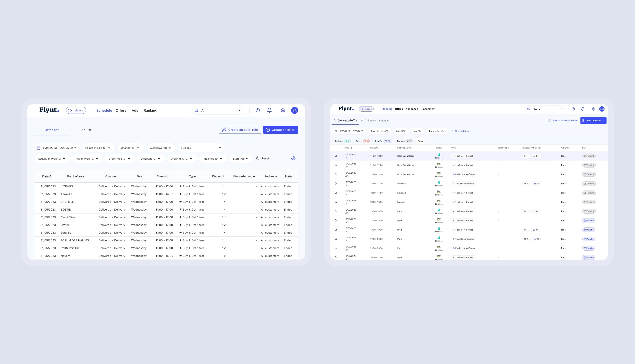The height and width of the screenshot is (364, 635).
Task: Click the Create an offer button
Action: (x=280, y=130)
